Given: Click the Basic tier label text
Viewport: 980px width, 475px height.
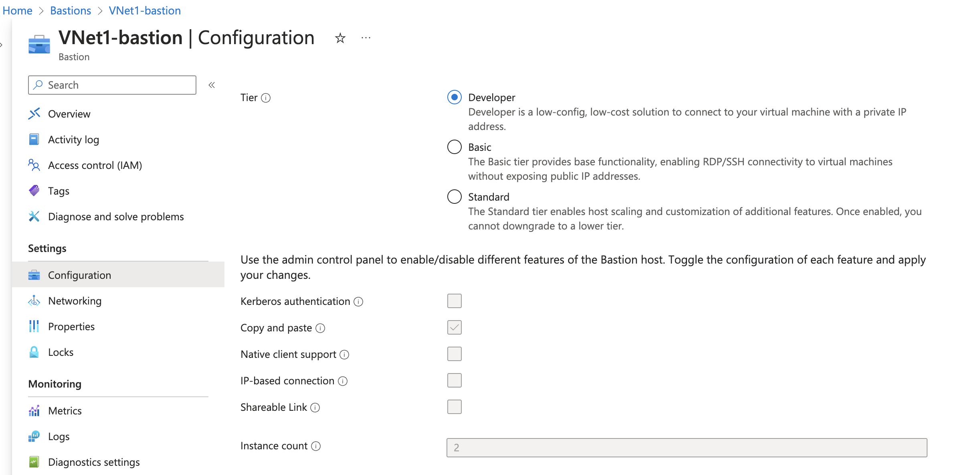Looking at the screenshot, I should [479, 147].
